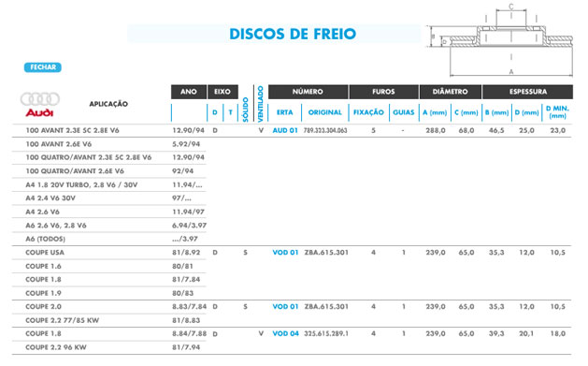
Task: Click original number ZBA.615.301 for COUPE USA
Action: coord(326,252)
